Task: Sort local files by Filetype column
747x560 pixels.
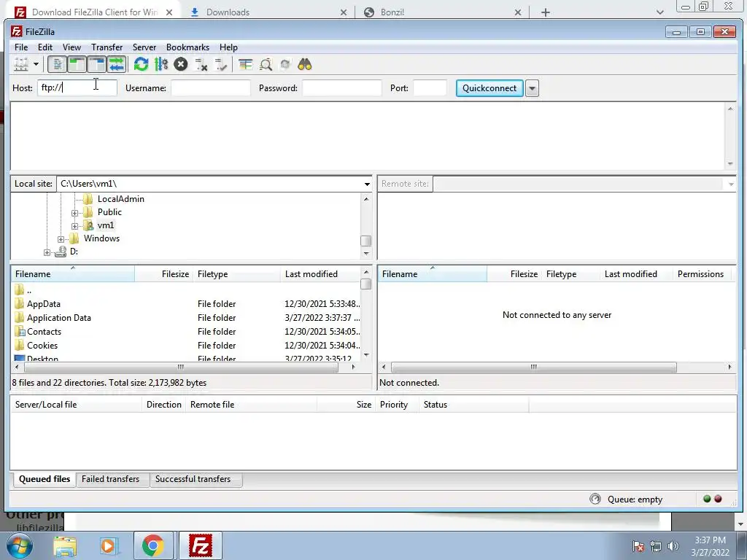Action: point(237,274)
